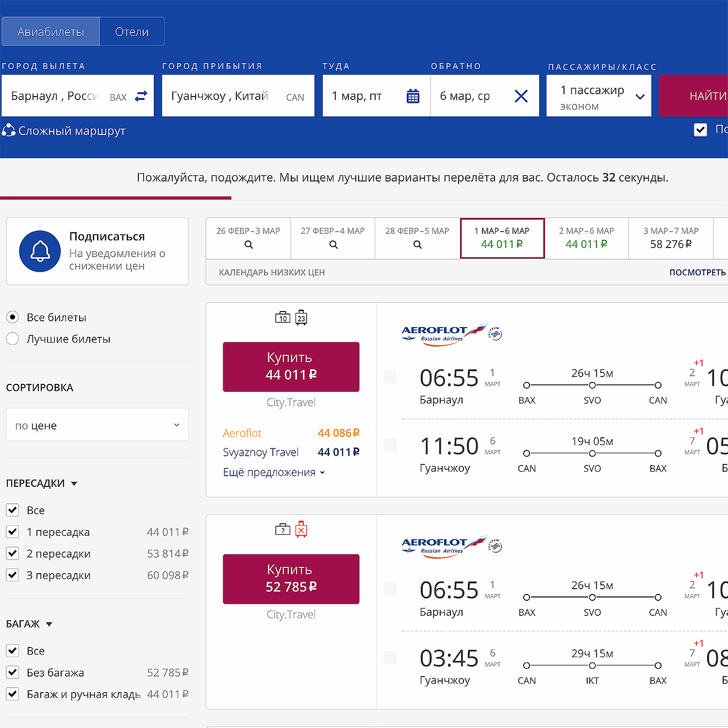This screenshot has height=728, width=728.
Task: Click unknown hand luggage icon on second ticket
Action: (282, 529)
